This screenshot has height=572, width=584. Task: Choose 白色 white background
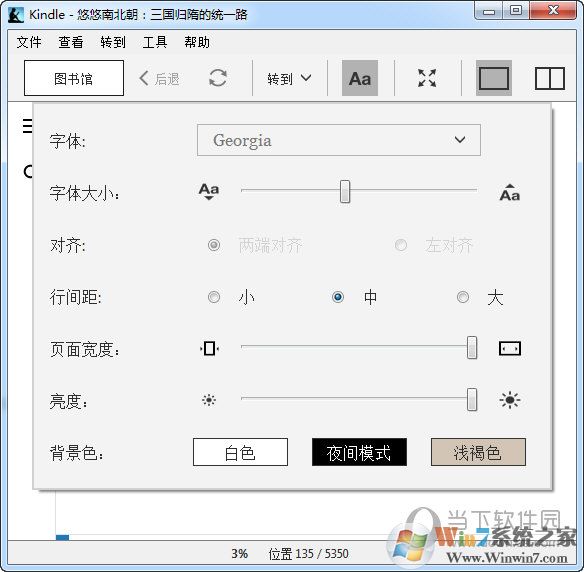click(x=240, y=452)
